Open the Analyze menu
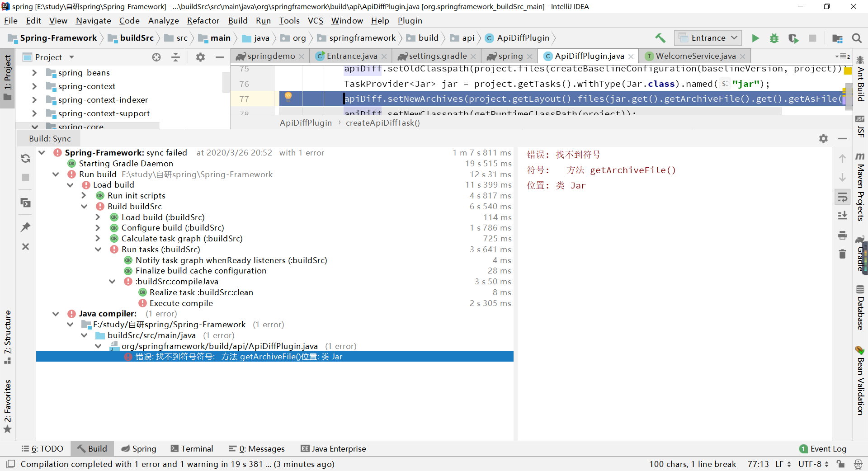This screenshot has width=868, height=471. pos(163,21)
